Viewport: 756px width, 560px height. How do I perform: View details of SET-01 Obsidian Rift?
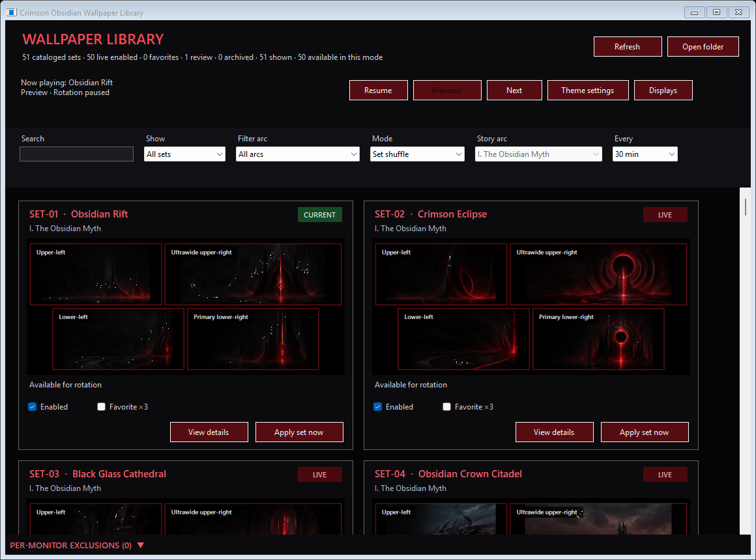pyautogui.click(x=209, y=432)
